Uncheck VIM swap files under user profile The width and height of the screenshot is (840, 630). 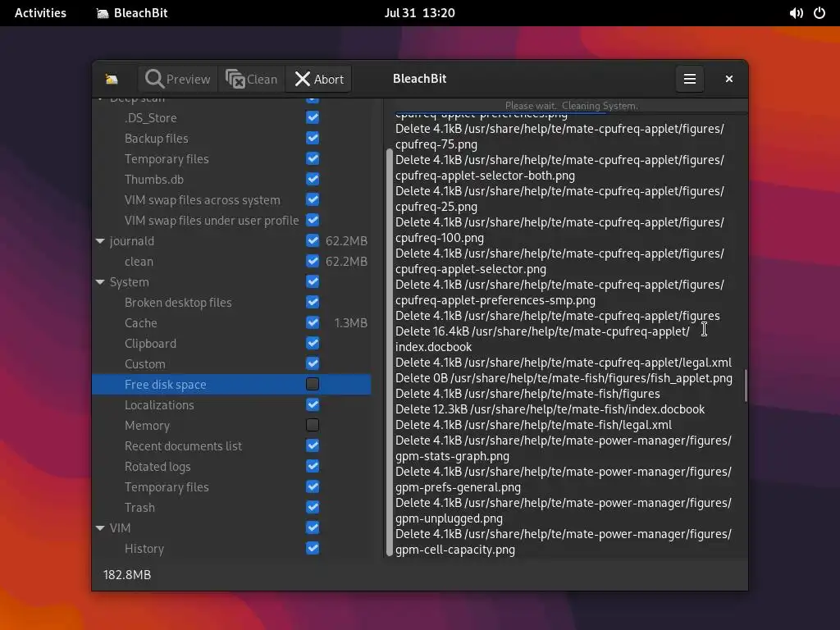tap(313, 220)
